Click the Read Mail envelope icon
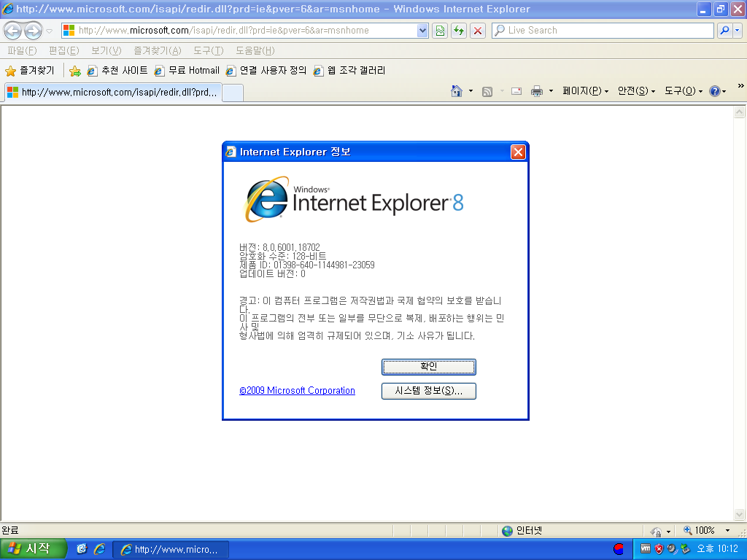 (516, 91)
